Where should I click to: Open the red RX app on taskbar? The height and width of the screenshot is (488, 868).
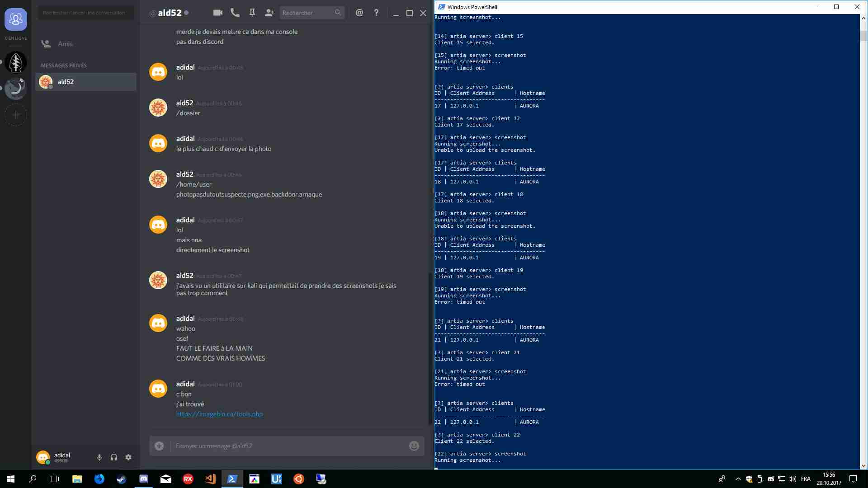pos(188,479)
